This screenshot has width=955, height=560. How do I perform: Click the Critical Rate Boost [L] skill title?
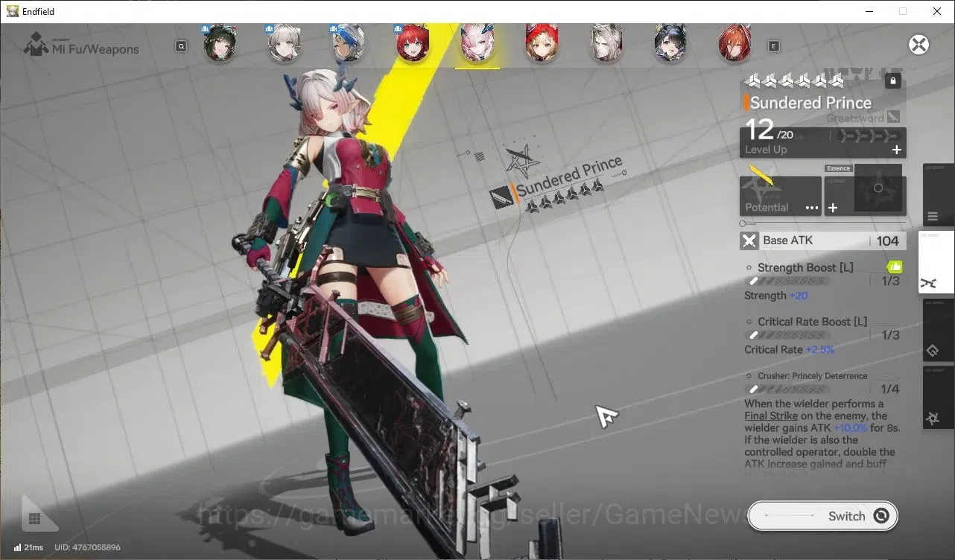tap(813, 322)
